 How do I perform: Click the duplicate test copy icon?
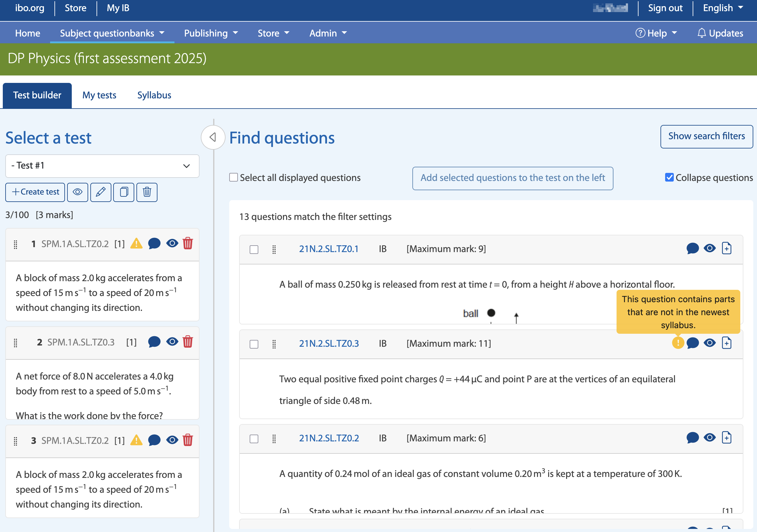[124, 192]
